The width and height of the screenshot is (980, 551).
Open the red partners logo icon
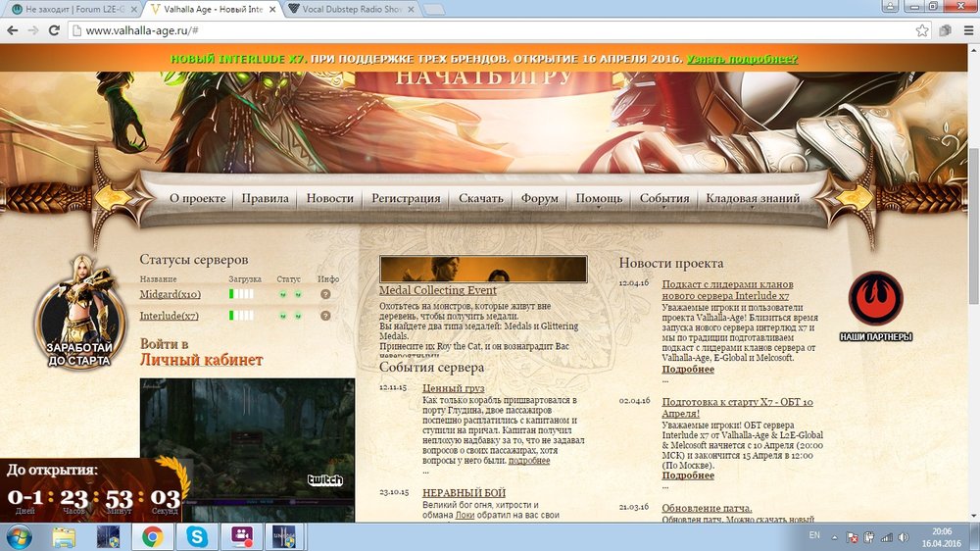click(x=875, y=298)
